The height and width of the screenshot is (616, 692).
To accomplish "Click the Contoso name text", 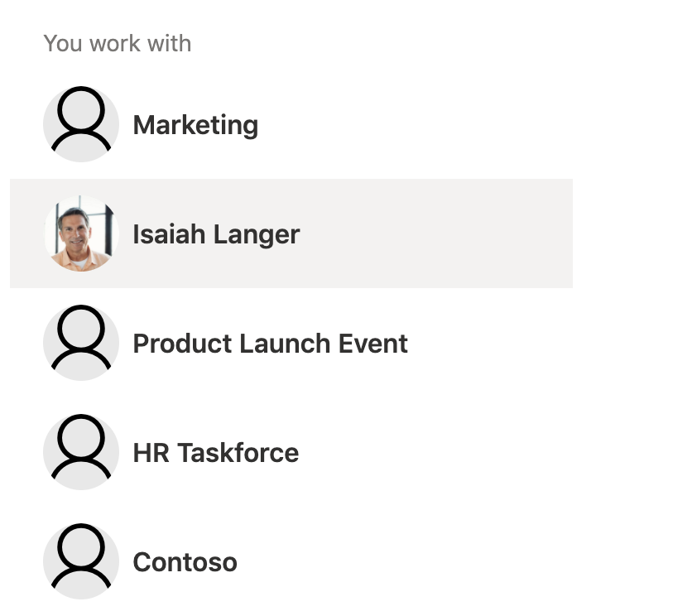I will pyautogui.click(x=185, y=561).
